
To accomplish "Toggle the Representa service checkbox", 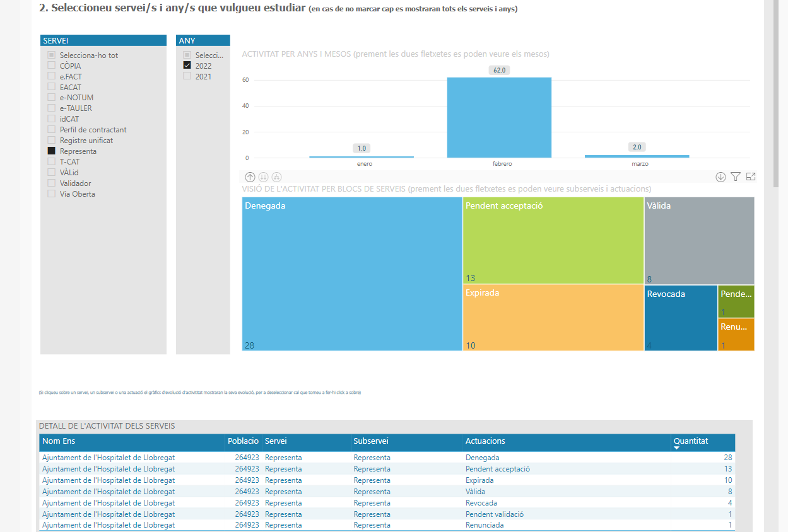I will point(52,151).
